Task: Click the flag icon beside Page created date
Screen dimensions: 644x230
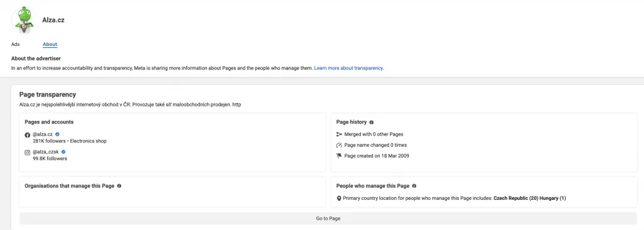Action: 339,156
